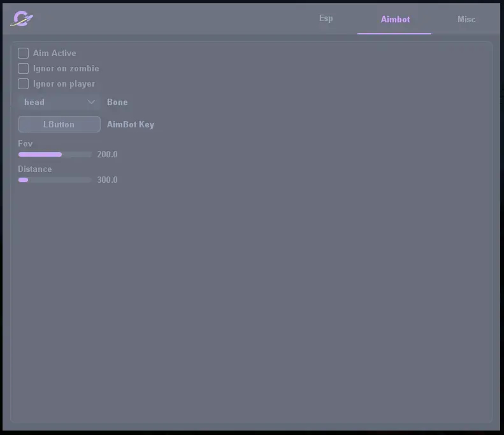Click the Ignor on player label

pos(64,84)
